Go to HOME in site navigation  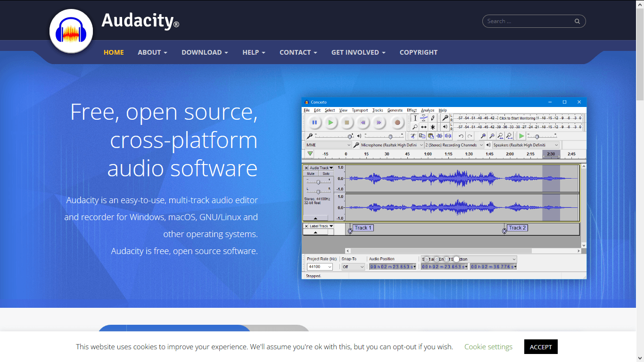tap(114, 52)
